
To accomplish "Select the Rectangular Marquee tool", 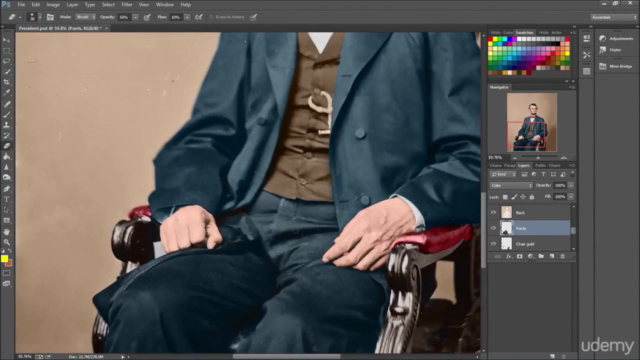I will pyautogui.click(x=7, y=51).
